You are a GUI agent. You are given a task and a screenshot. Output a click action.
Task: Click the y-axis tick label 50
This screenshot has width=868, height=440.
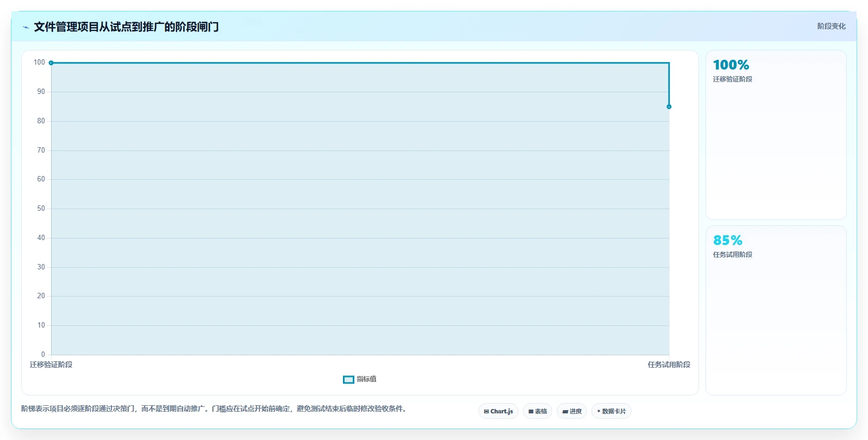(41, 209)
